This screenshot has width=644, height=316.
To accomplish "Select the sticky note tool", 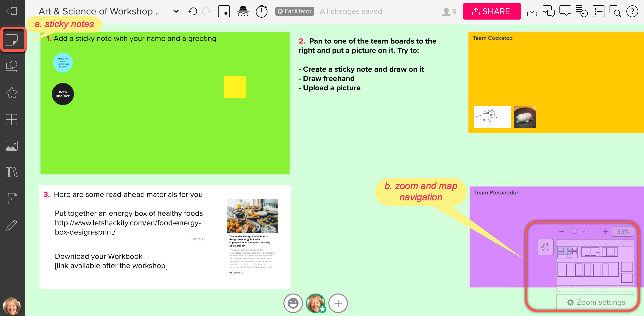I will (12, 40).
